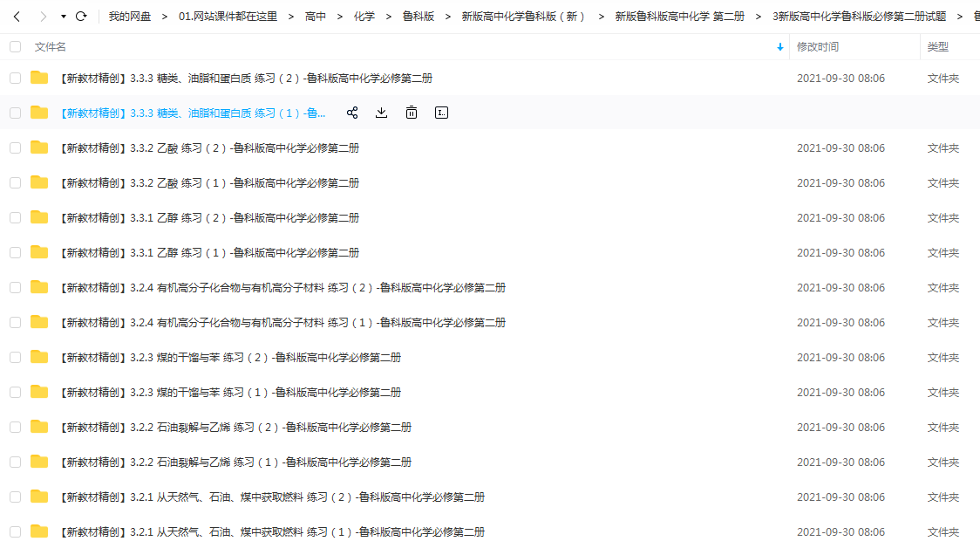Select name 3.2.4 有机高分子化合物 练习(2)

click(x=282, y=288)
